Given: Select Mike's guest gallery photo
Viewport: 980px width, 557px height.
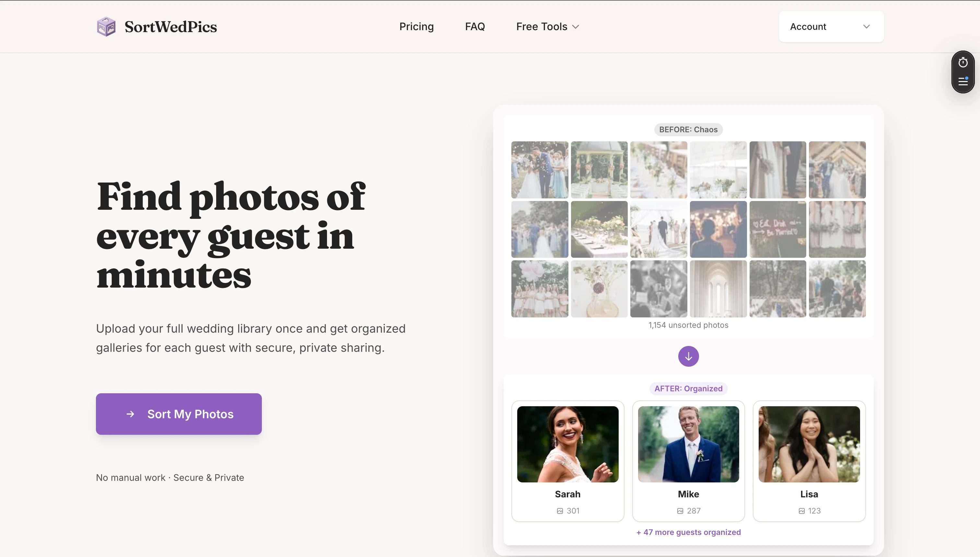Looking at the screenshot, I should tap(688, 444).
